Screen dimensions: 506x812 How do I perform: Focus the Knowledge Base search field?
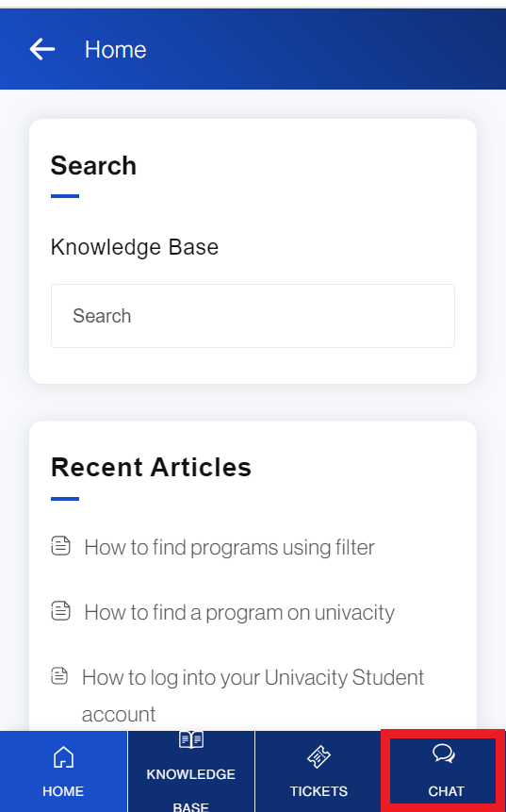(x=253, y=316)
